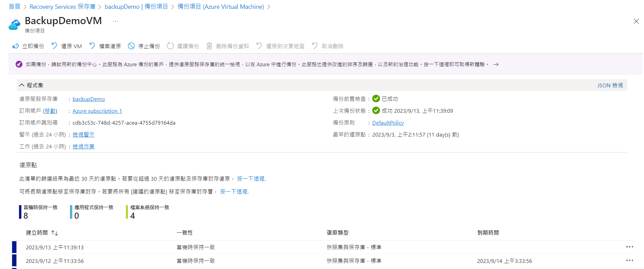The image size is (644, 269).
Task: Click the 繼續備份 resume icon
Action: (x=170, y=46)
